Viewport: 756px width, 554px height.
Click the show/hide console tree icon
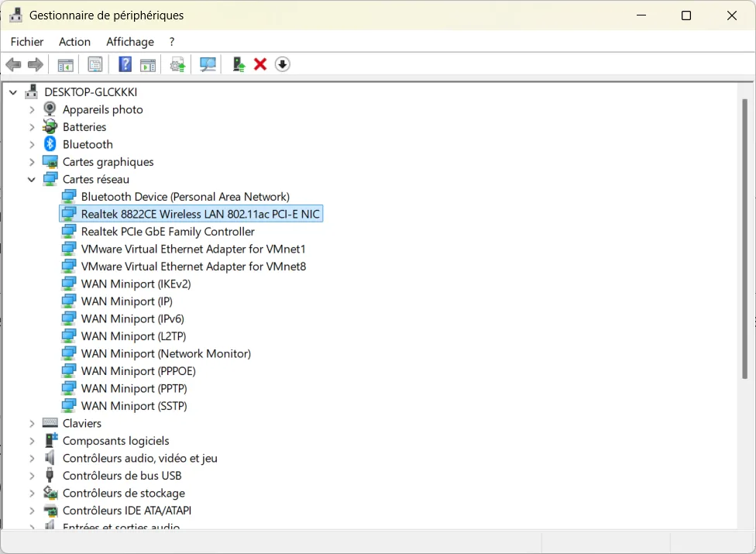pos(66,64)
